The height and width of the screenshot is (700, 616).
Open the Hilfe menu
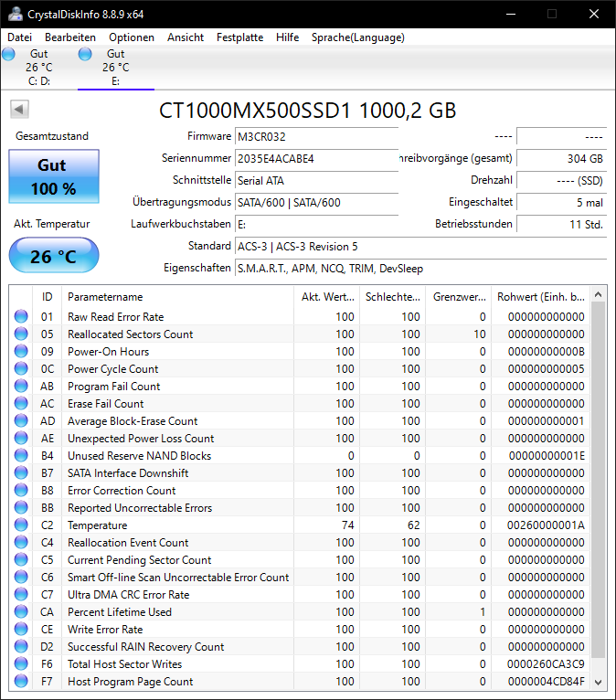click(x=288, y=37)
